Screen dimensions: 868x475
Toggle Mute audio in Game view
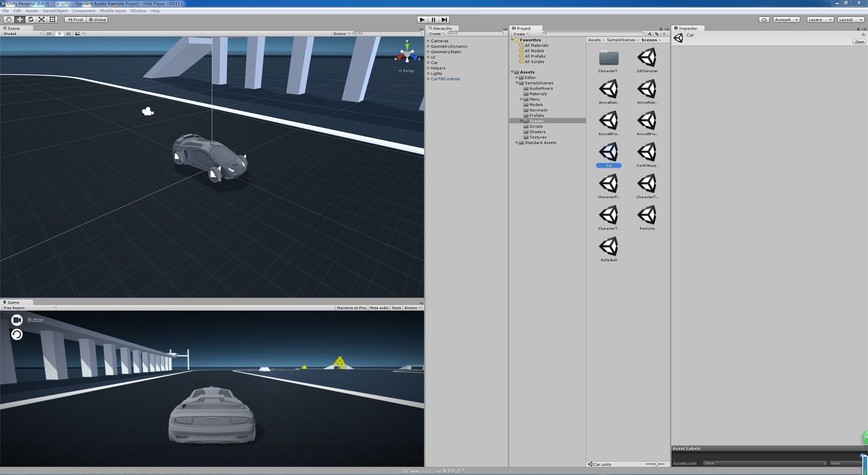tap(379, 308)
